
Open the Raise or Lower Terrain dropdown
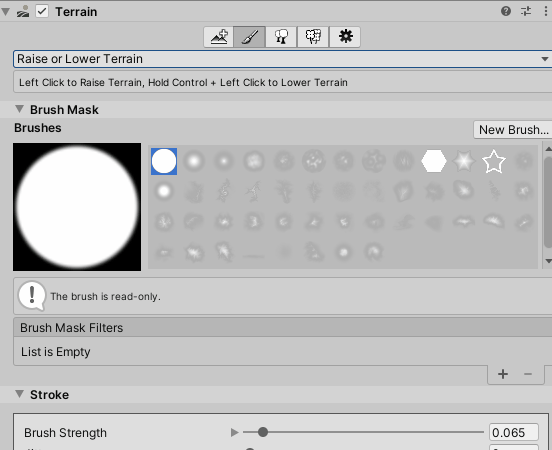[282, 59]
